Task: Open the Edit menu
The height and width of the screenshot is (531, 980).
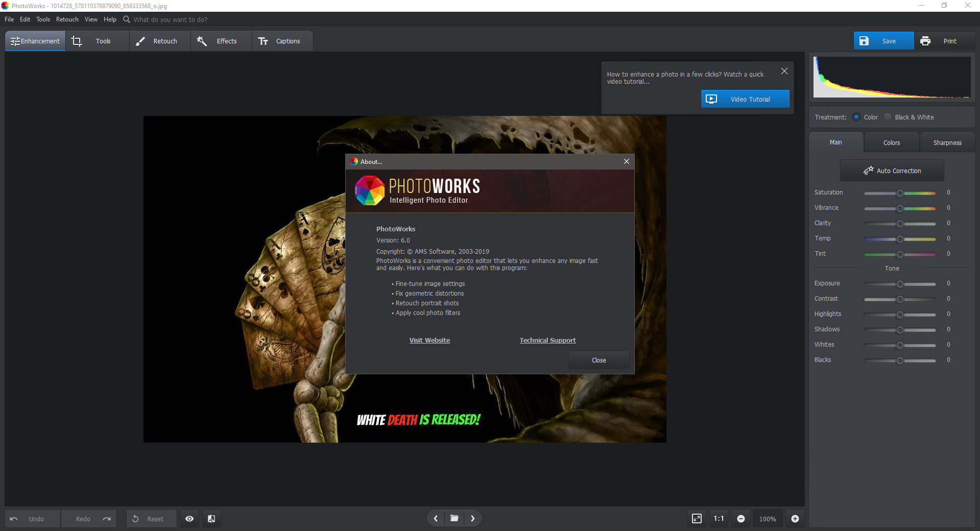Action: click(x=25, y=19)
